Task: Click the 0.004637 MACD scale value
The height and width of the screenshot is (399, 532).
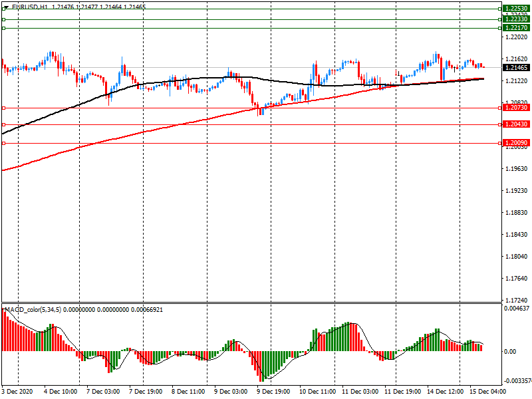Action: tap(517, 308)
